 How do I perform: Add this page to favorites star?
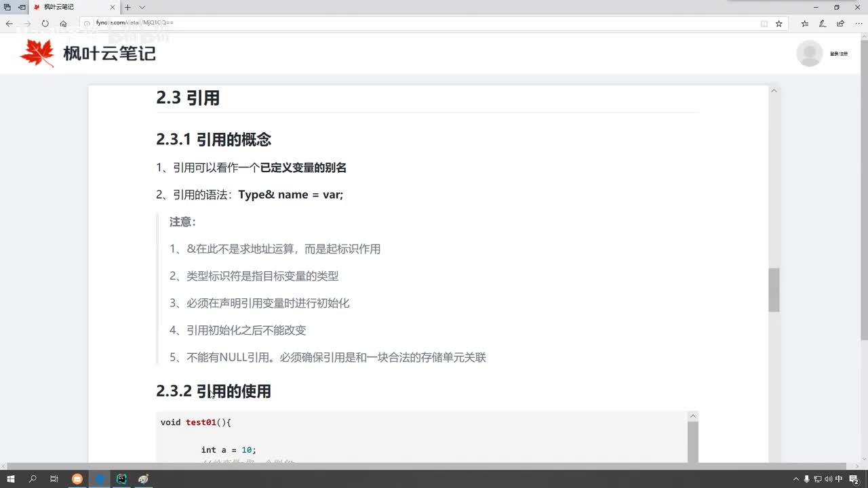coord(779,23)
